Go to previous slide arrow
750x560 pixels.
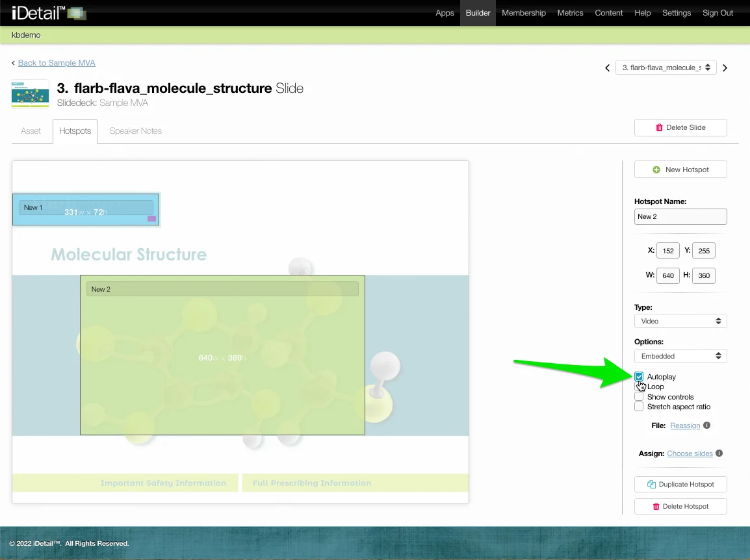[x=608, y=68]
